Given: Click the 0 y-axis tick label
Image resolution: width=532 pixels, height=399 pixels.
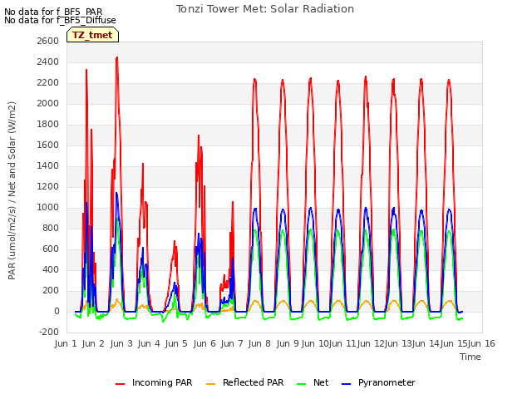Looking at the screenshot, I should tap(57, 312).
